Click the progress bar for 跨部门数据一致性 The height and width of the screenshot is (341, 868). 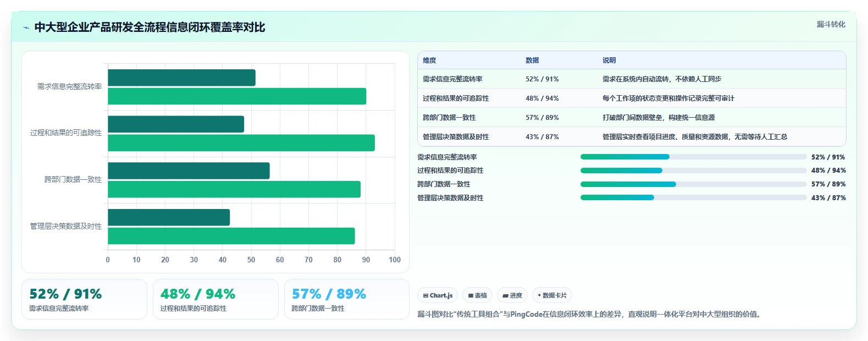click(x=694, y=184)
